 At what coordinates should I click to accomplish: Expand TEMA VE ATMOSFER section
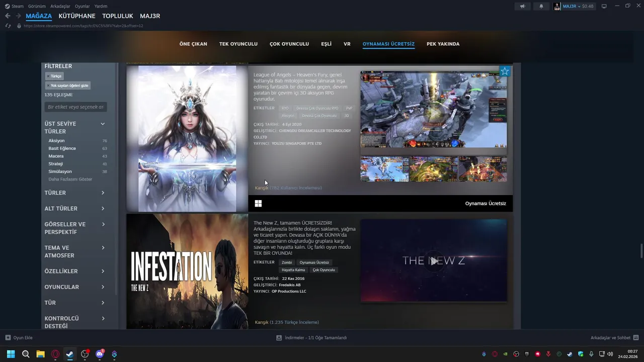[x=75, y=251]
